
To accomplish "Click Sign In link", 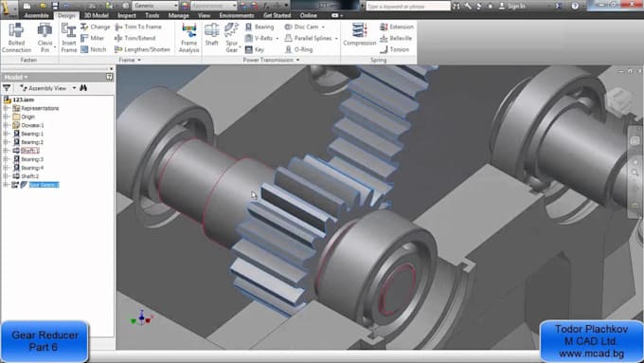I will (512, 6).
